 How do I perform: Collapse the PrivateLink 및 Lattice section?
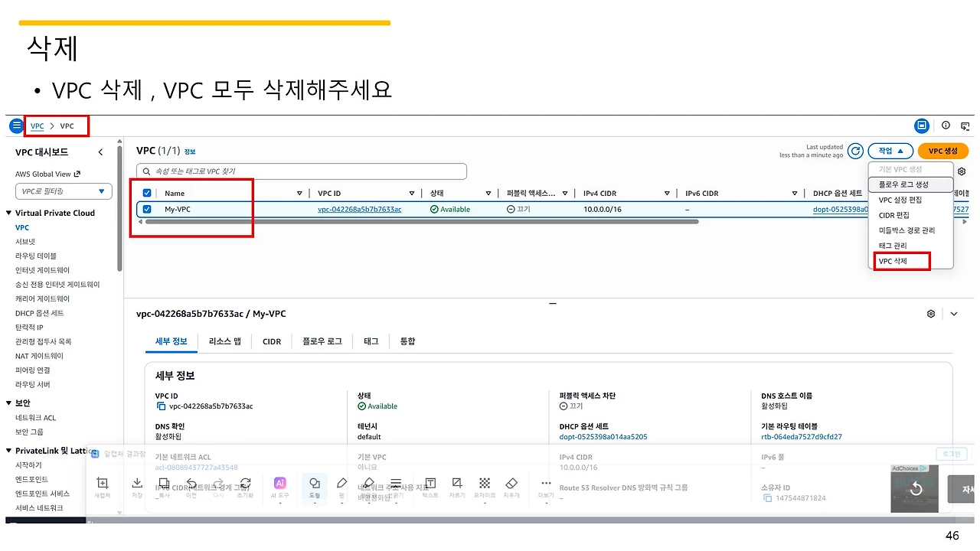click(8, 451)
